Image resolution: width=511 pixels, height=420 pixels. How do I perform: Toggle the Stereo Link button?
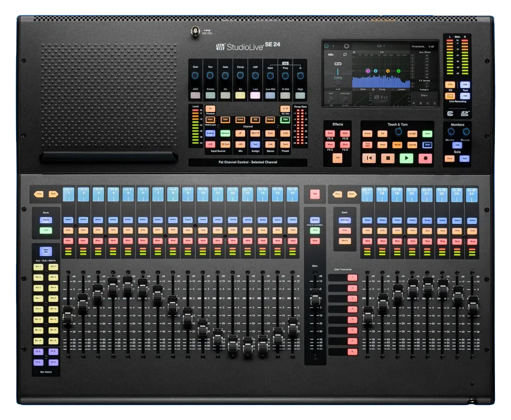click(270, 144)
